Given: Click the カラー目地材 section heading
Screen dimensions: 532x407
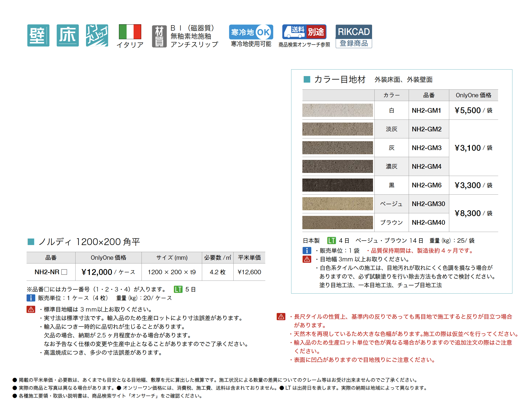Looking at the screenshot, I should click(x=340, y=79).
